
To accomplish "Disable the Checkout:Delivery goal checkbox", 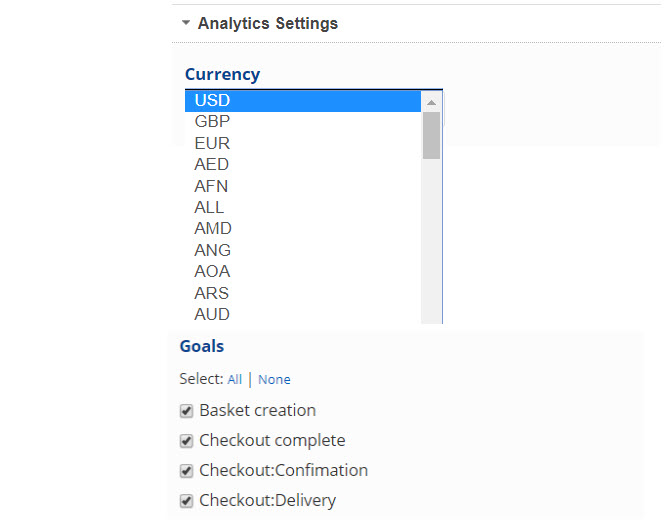I will click(x=186, y=501).
